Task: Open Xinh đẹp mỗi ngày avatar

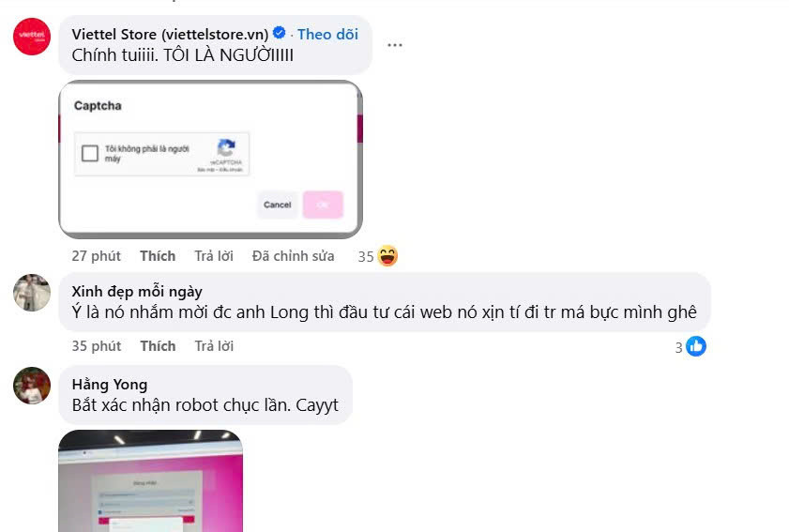Action: [32, 293]
